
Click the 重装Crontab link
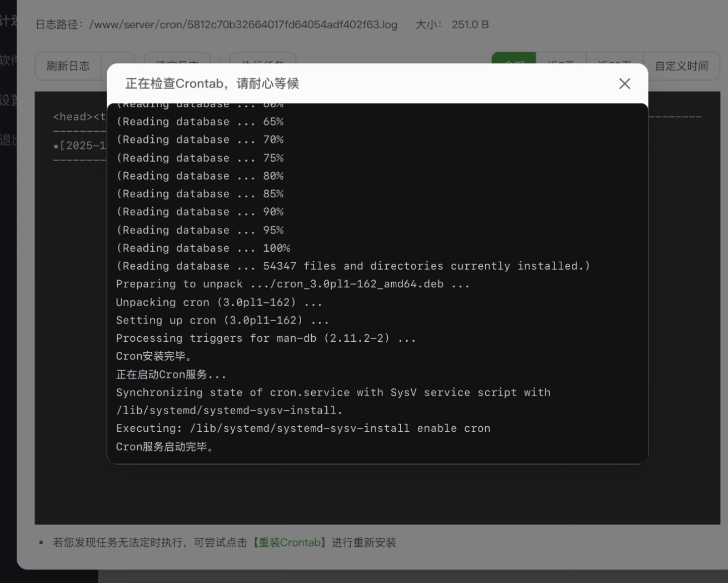point(290,542)
